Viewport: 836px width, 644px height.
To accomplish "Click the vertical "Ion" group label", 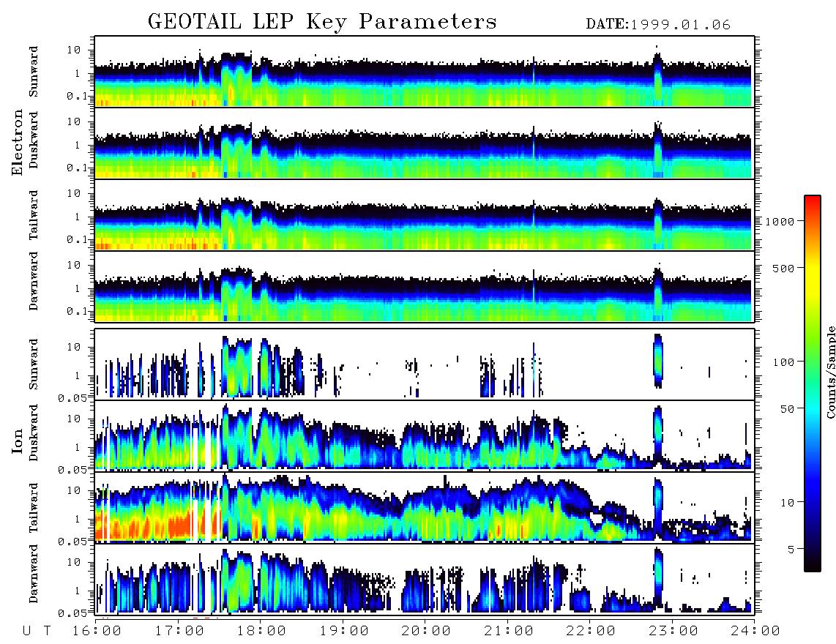I will point(18,441).
